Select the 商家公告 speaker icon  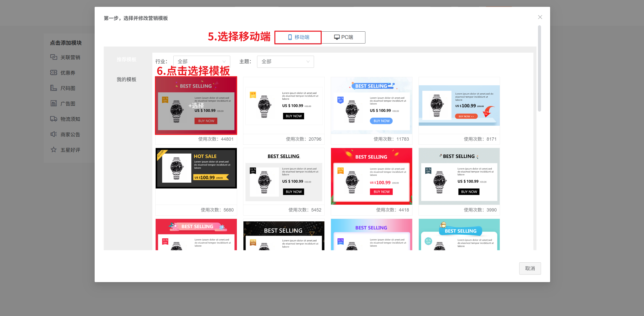54,134
